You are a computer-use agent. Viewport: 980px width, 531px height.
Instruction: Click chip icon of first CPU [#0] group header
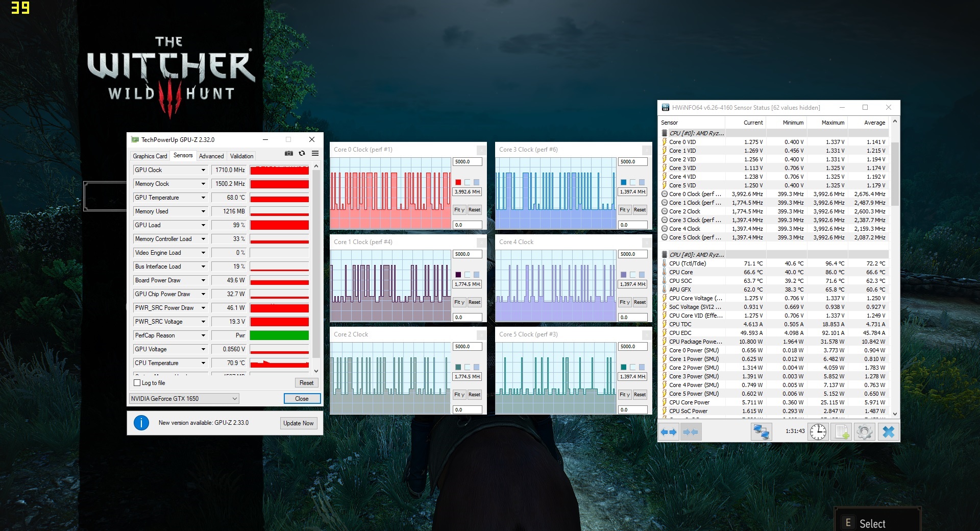(665, 133)
